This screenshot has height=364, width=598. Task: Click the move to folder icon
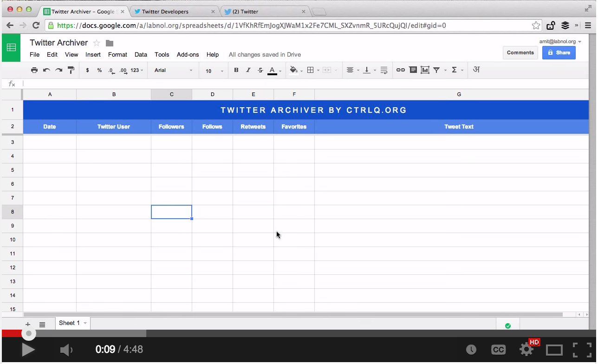110,43
